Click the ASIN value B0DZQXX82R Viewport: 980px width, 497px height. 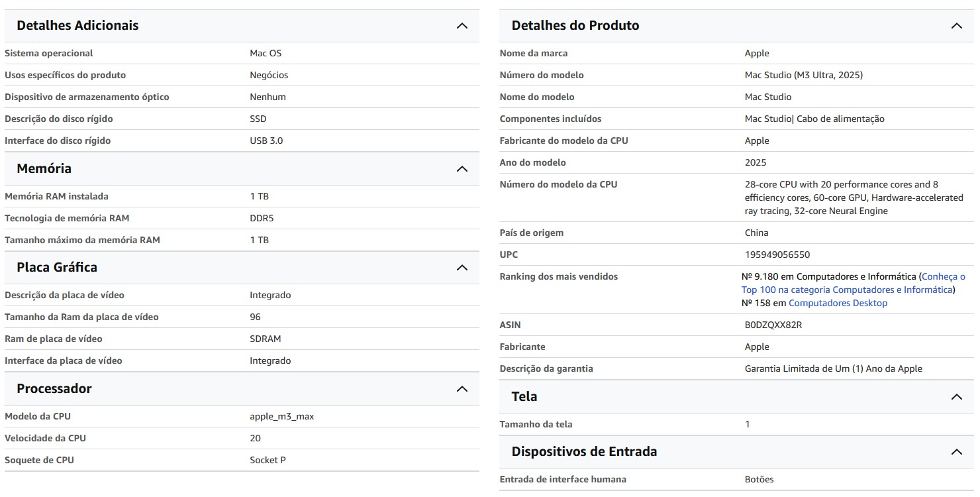(x=773, y=325)
